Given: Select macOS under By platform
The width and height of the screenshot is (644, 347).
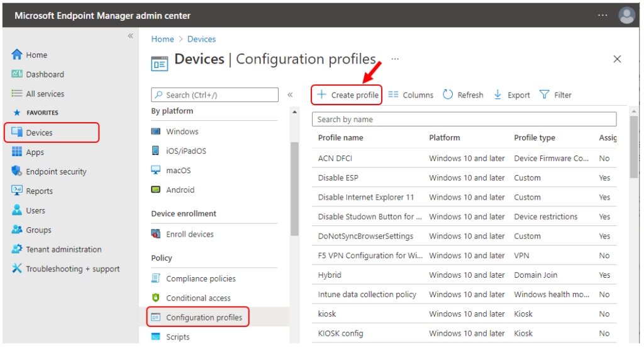Looking at the screenshot, I should (x=178, y=170).
